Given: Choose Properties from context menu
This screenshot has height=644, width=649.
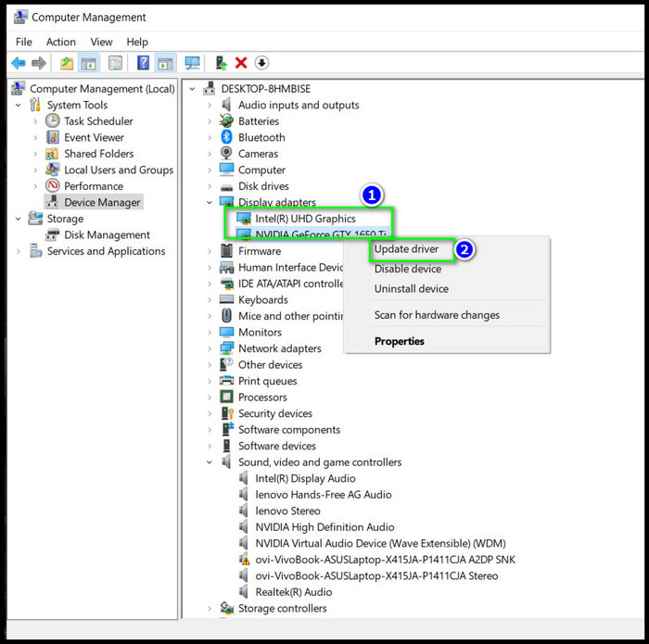Looking at the screenshot, I should coord(399,341).
